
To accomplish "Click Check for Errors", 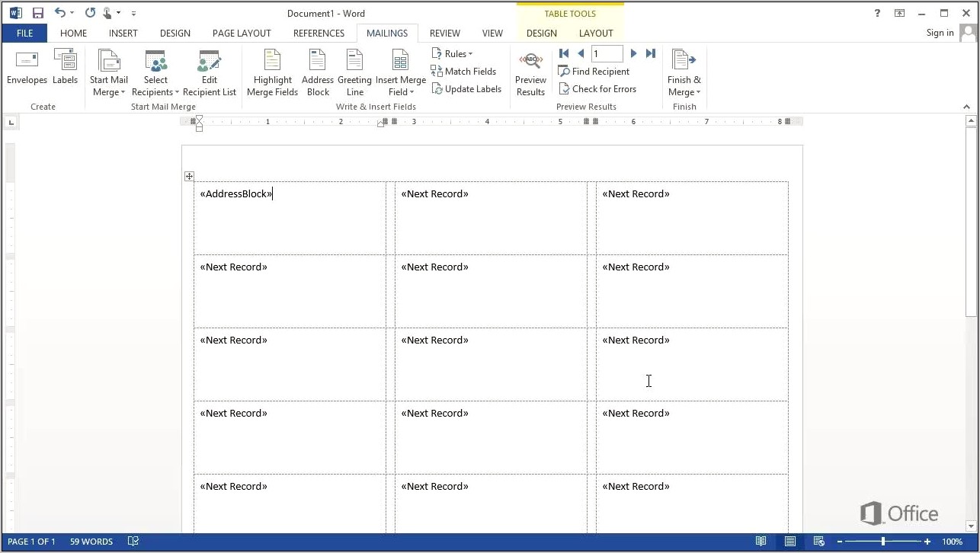I will pyautogui.click(x=597, y=88).
